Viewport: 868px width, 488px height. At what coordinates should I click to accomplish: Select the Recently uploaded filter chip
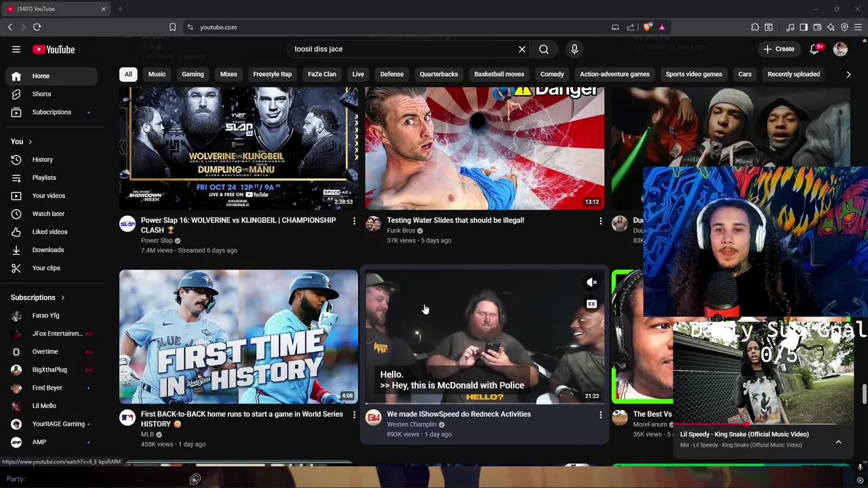point(793,74)
